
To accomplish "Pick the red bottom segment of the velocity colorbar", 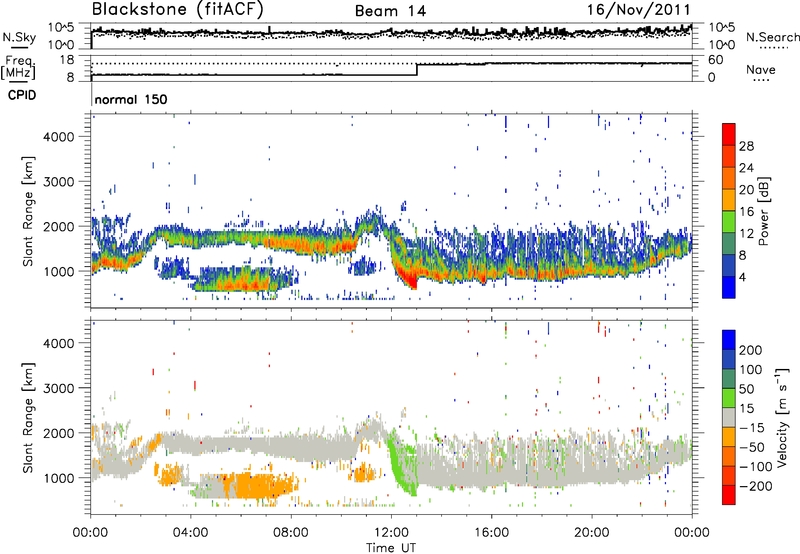I will 729,495.
